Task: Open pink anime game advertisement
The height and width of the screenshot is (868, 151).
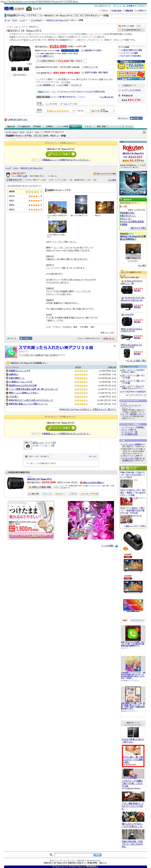Action: [91, 520]
